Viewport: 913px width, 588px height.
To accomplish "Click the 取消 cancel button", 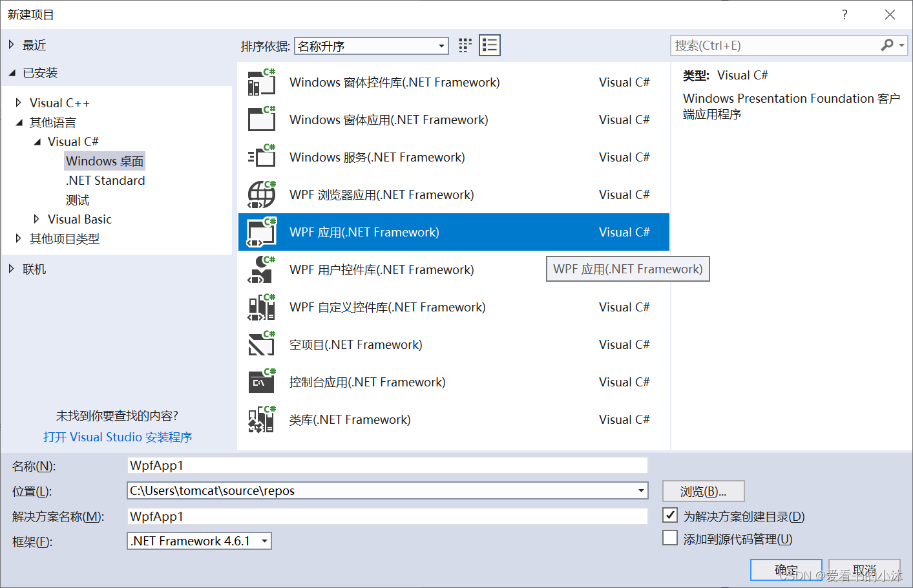I will 865,570.
